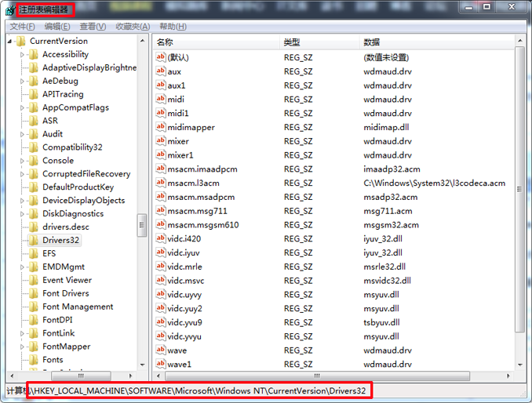Select the Console key in tree
Viewport: 532px width, 403px height.
pyautogui.click(x=58, y=161)
